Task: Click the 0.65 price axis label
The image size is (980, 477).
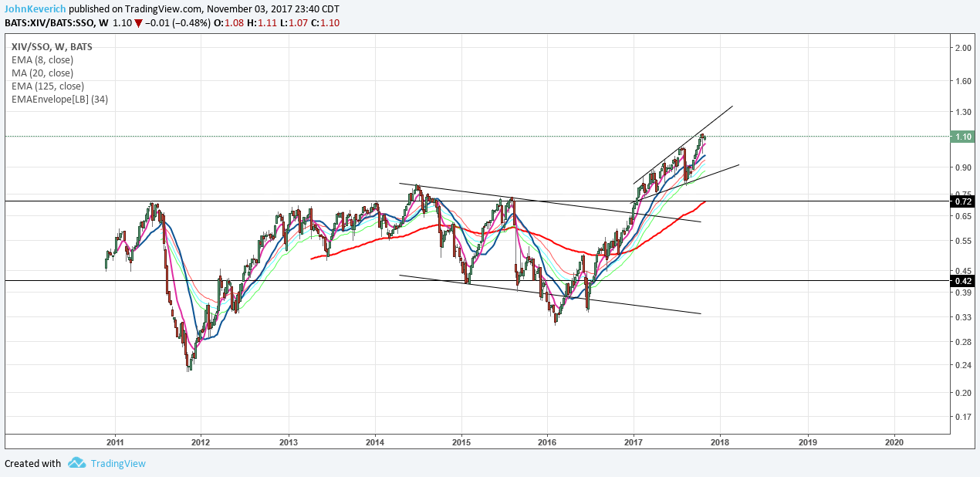Action: 962,216
